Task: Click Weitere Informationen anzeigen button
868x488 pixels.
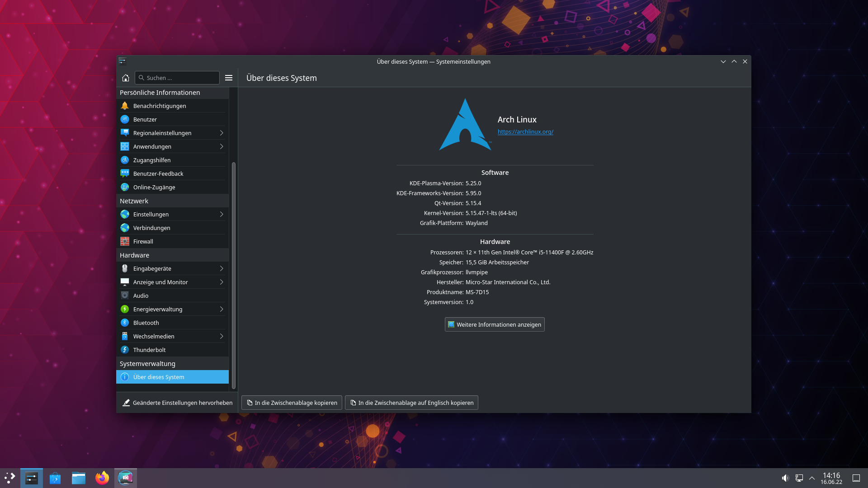Action: click(495, 324)
